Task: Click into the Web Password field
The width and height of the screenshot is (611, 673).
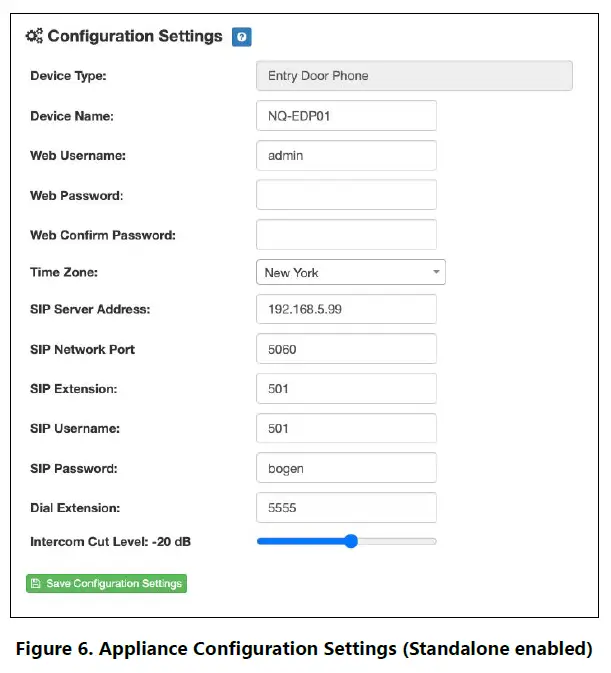Action: [x=346, y=194]
